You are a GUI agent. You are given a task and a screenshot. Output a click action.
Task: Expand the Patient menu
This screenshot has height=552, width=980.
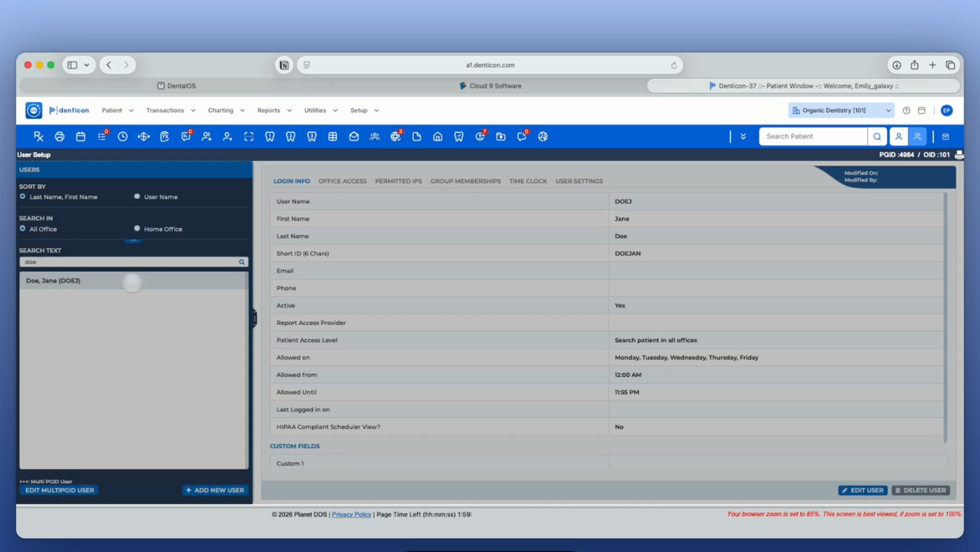pyautogui.click(x=118, y=111)
